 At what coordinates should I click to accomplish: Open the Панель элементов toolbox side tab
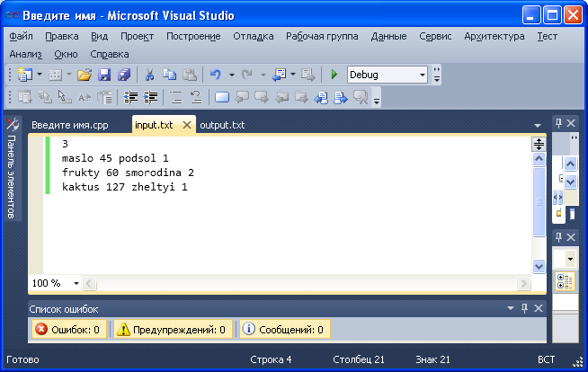coord(12,169)
